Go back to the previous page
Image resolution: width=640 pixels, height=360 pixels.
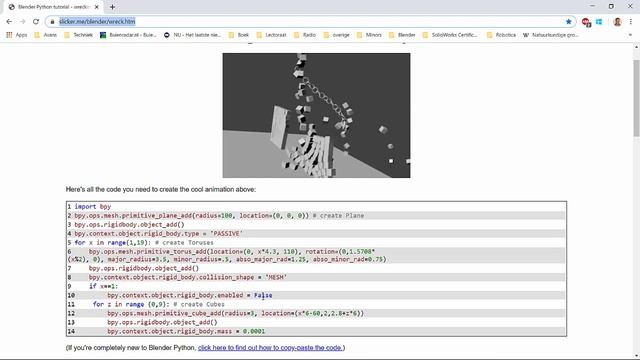point(9,22)
